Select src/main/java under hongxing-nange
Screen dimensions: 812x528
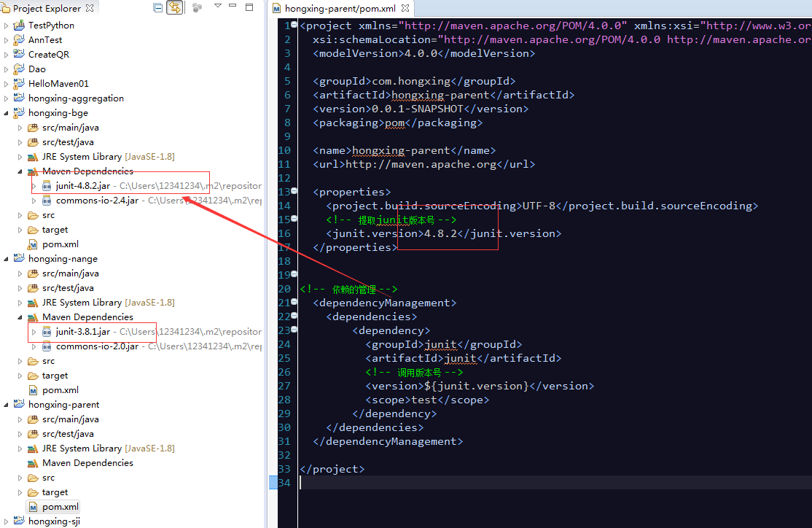[x=71, y=273]
